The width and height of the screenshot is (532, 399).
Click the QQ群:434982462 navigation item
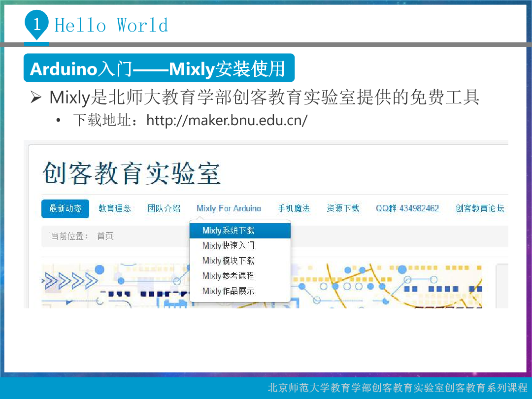(x=407, y=208)
